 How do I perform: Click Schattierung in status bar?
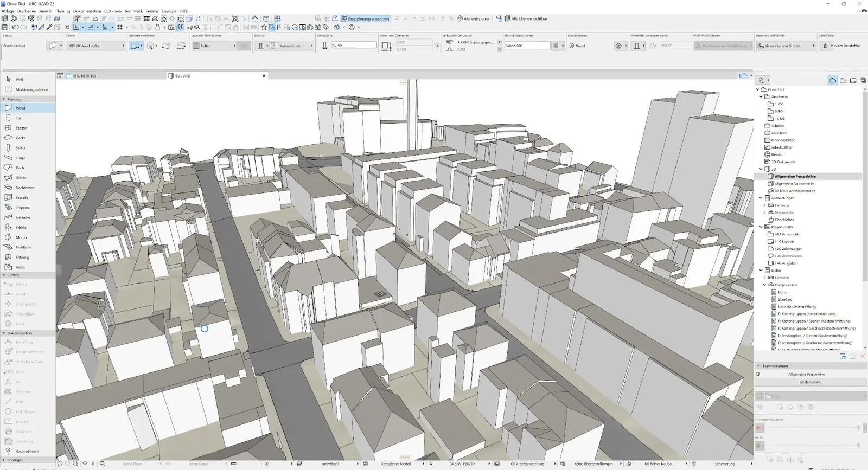(x=724, y=464)
